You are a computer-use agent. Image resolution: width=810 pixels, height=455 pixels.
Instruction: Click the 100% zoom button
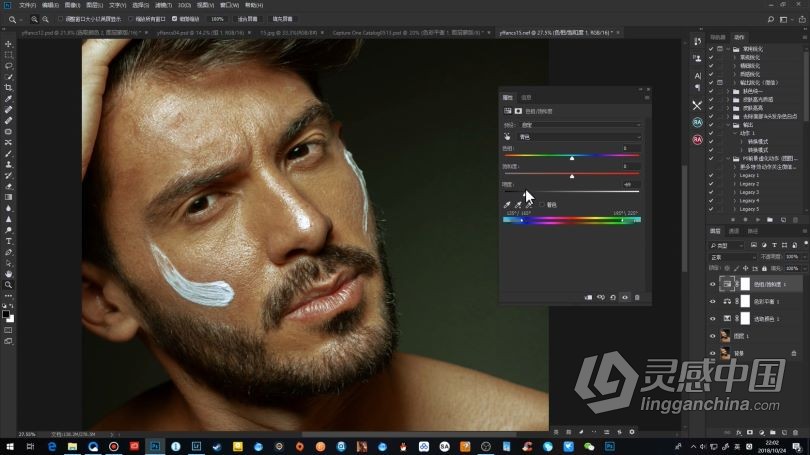tap(217, 19)
